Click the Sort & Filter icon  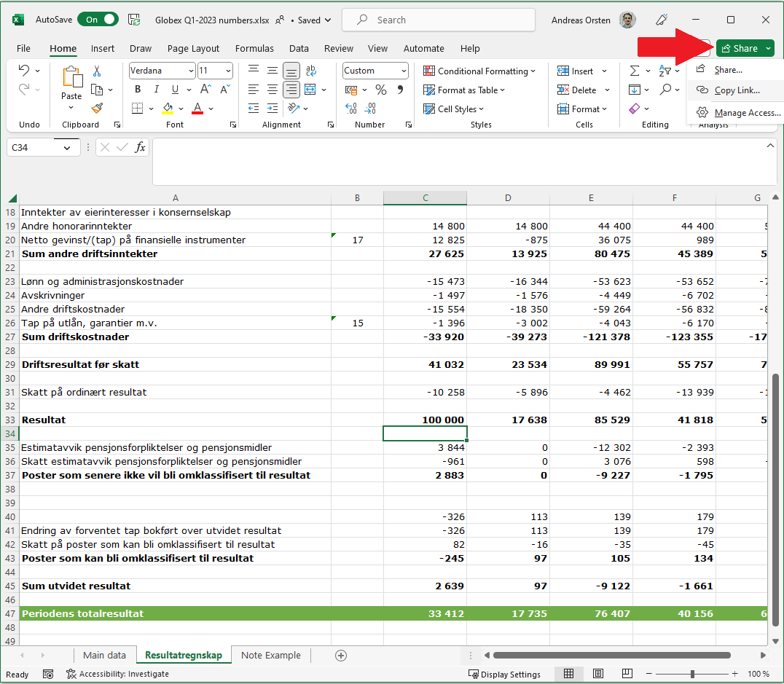point(665,71)
